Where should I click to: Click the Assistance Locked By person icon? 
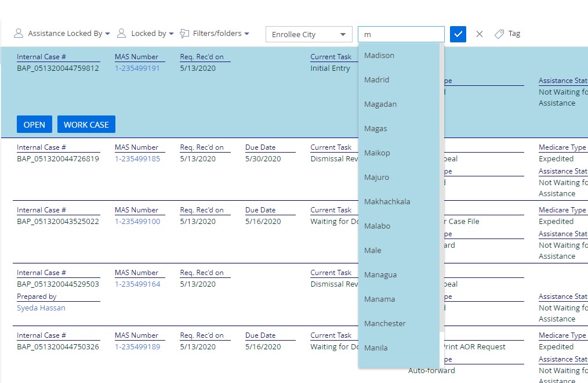pyautogui.click(x=19, y=34)
